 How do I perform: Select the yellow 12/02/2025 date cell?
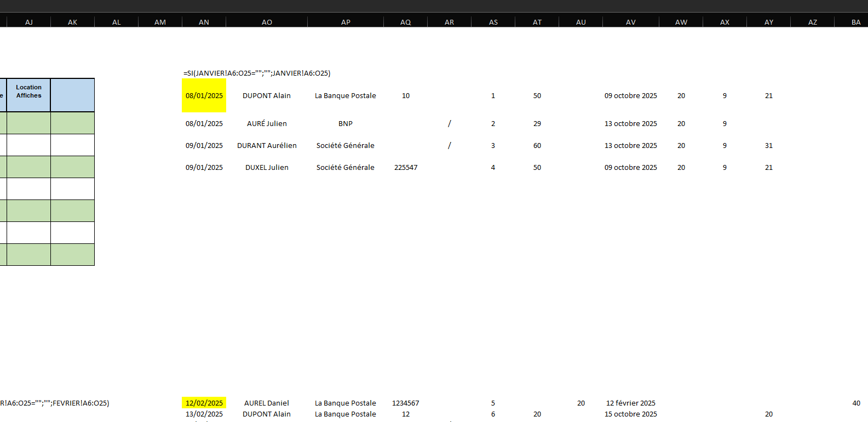click(204, 403)
